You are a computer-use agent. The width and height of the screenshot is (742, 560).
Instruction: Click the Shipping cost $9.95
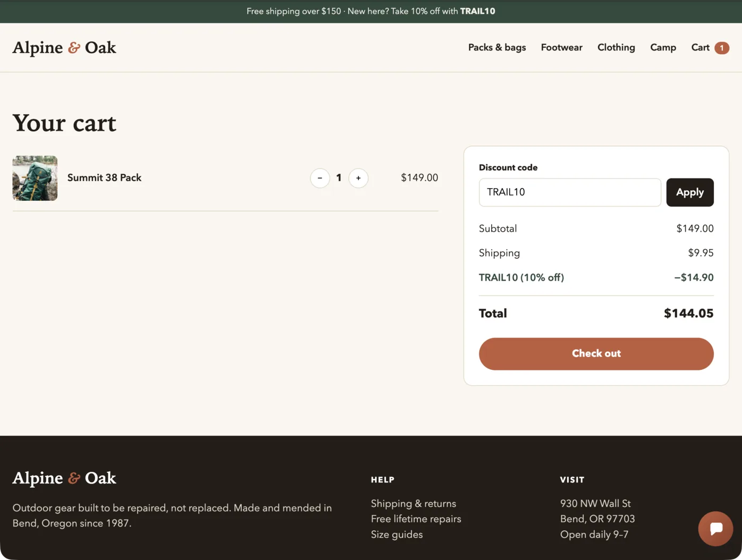[x=701, y=253]
